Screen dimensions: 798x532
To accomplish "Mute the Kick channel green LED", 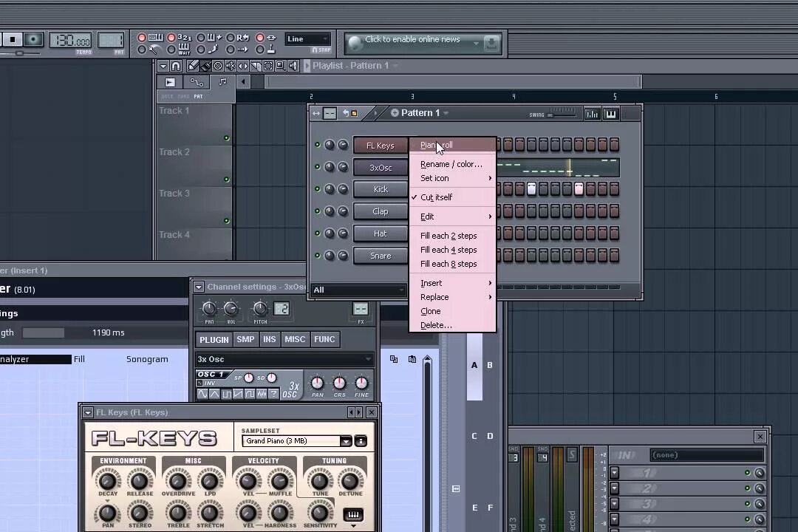I will coord(317,189).
